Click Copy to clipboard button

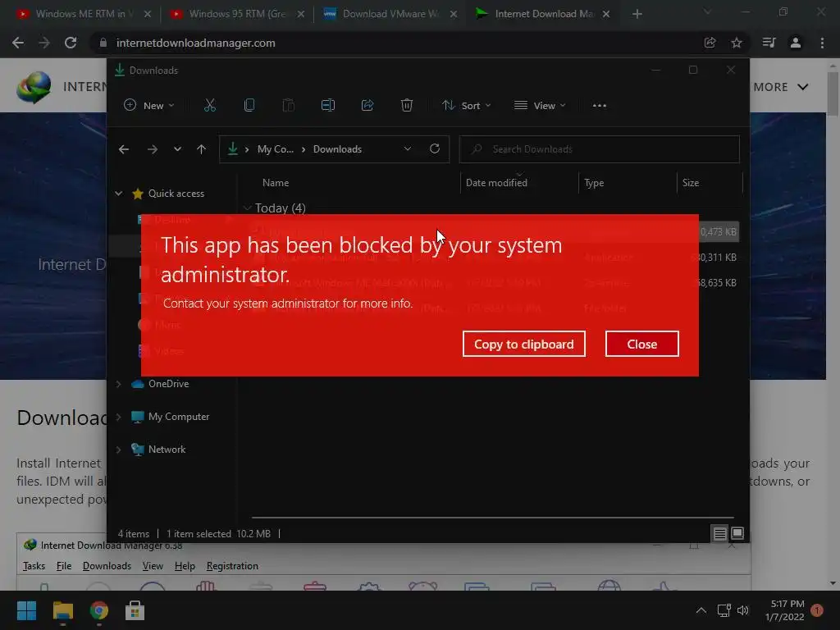point(523,344)
